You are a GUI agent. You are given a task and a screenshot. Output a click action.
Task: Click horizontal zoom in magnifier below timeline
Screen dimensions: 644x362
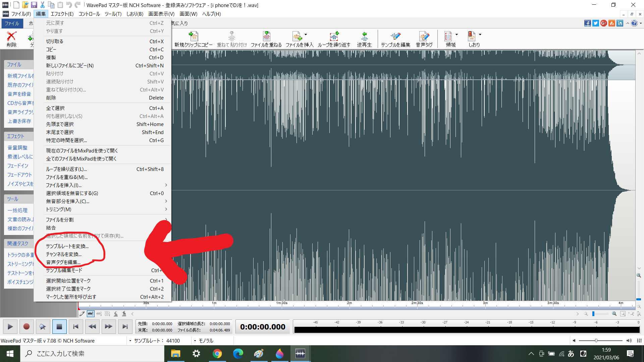pyautogui.click(x=614, y=314)
